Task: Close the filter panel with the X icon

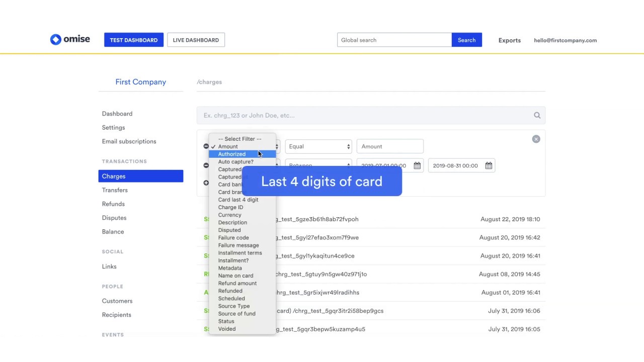Action: [x=536, y=139]
